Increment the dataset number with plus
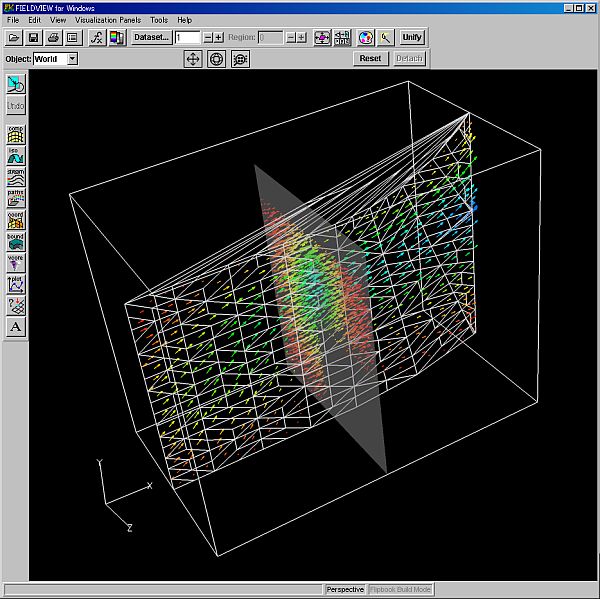 tap(219, 37)
